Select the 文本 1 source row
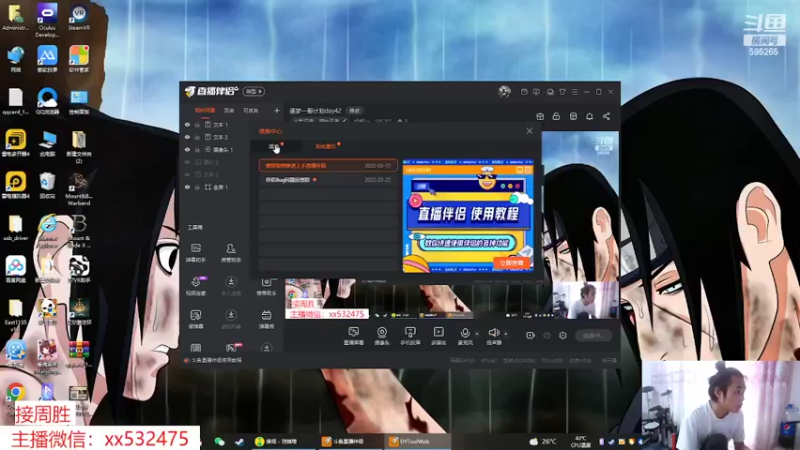This screenshot has width=800, height=450. point(216,124)
